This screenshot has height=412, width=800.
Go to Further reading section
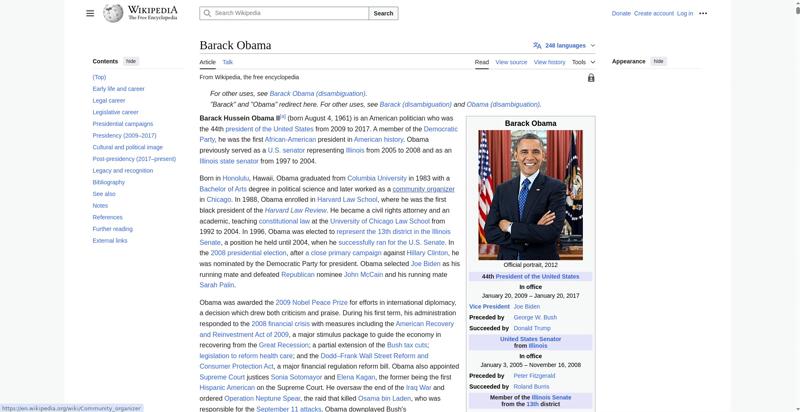pyautogui.click(x=112, y=229)
